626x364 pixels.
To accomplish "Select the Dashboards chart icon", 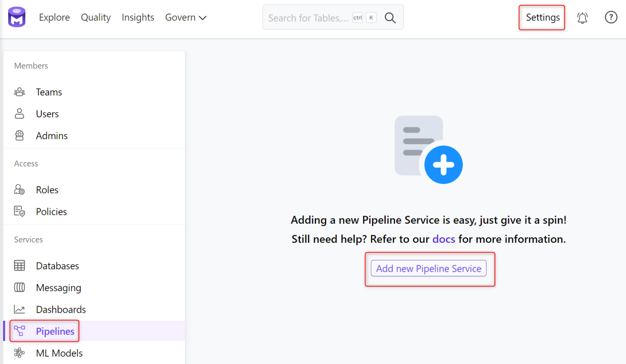I will click(x=20, y=309).
